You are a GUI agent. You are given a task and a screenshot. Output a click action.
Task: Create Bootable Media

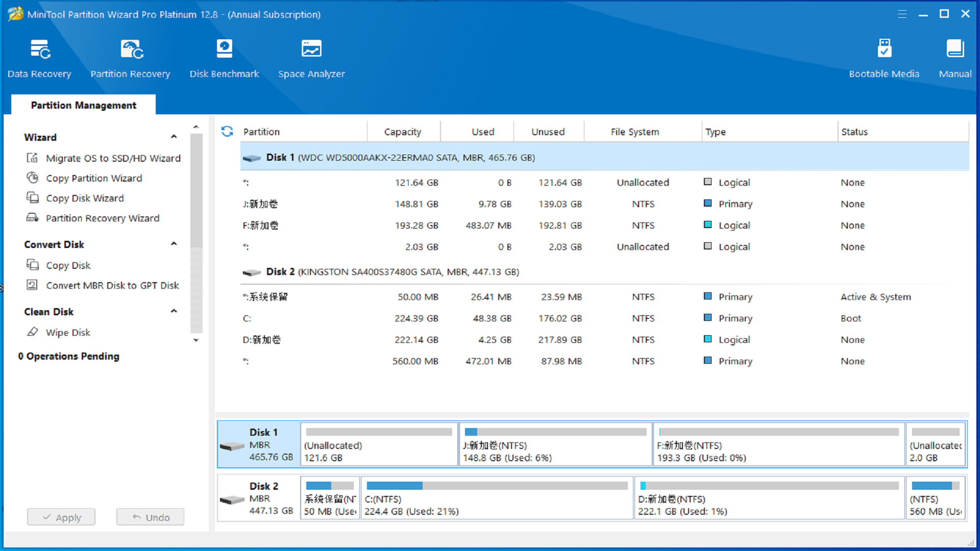tap(884, 57)
